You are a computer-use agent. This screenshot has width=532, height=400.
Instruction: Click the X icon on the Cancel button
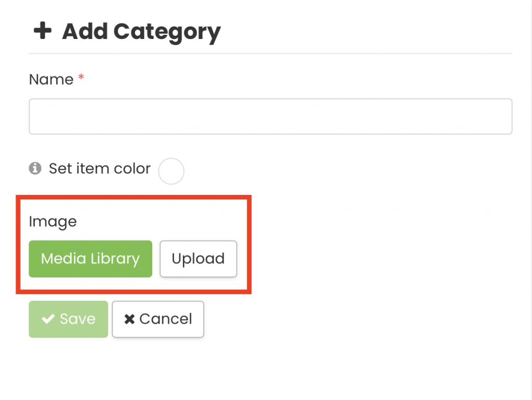coord(129,319)
